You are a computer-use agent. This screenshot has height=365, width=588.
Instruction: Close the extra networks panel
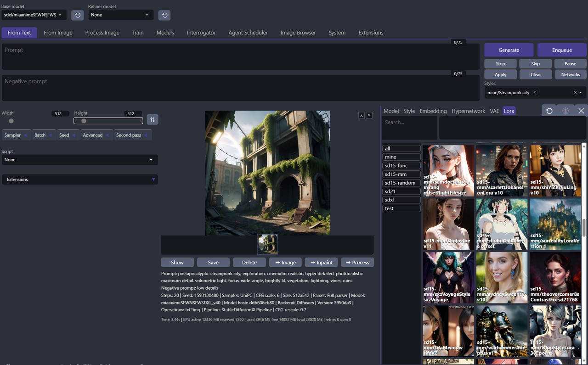click(581, 111)
